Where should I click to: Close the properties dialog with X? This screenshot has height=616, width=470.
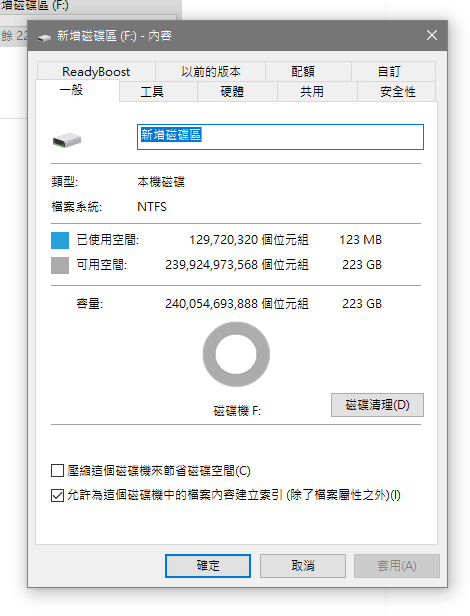pos(431,35)
